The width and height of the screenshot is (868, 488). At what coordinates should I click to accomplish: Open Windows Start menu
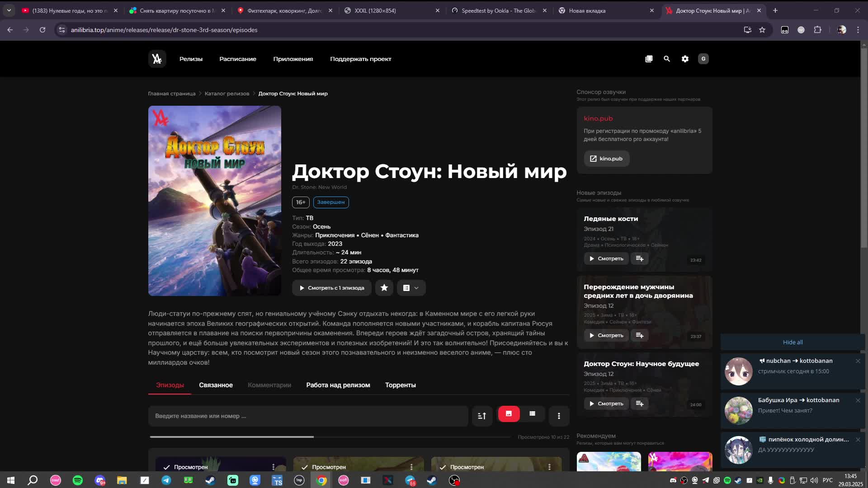point(11,480)
